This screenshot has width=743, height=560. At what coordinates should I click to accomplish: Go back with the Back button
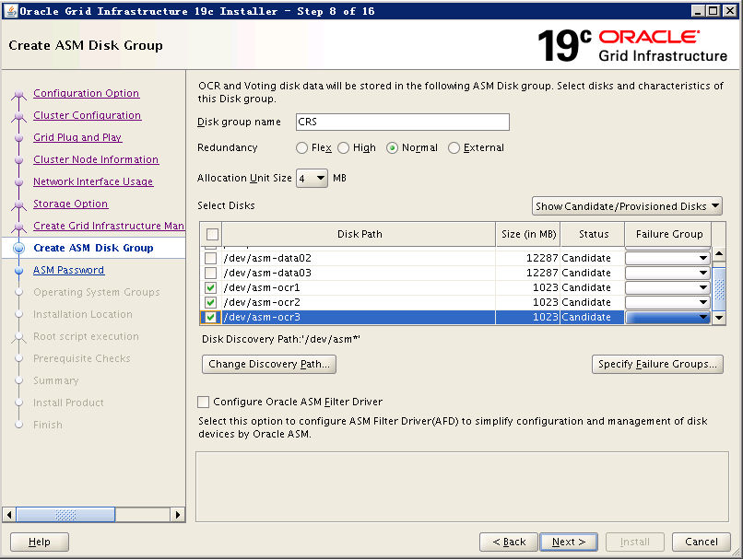click(x=509, y=542)
